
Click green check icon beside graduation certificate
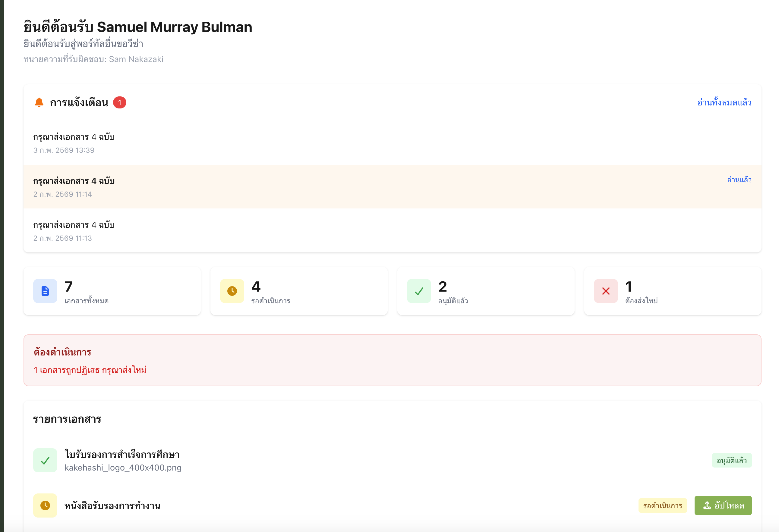coord(45,460)
